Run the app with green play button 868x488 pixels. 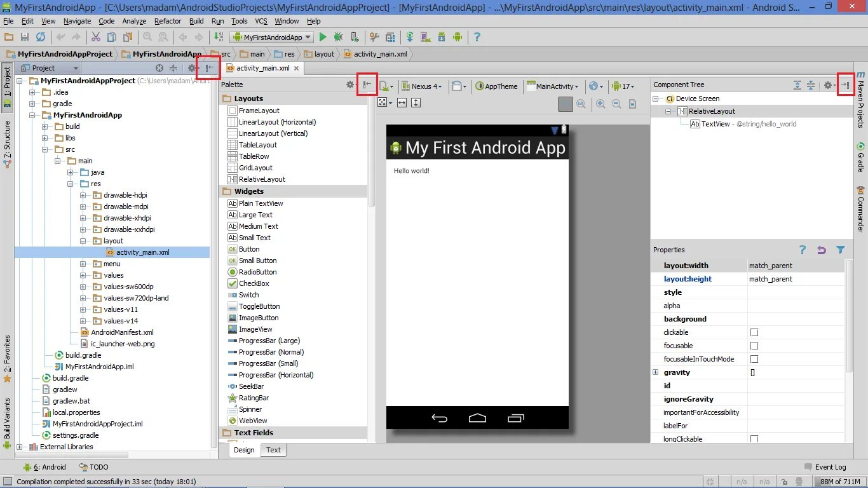323,37
